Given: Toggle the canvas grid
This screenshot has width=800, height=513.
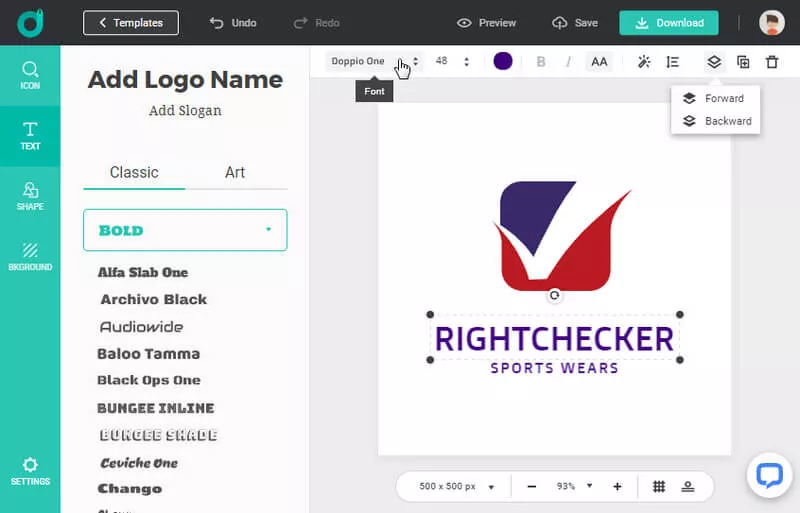Looking at the screenshot, I should tap(659, 486).
